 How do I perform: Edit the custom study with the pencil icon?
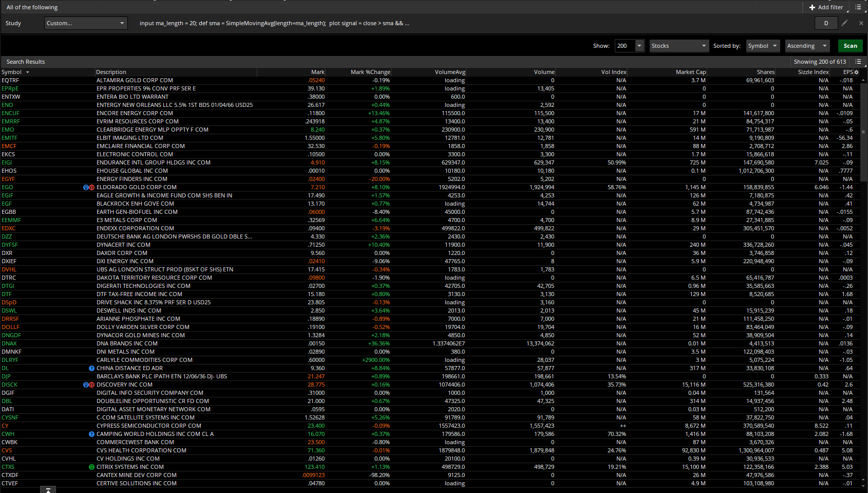pyautogui.click(x=844, y=23)
